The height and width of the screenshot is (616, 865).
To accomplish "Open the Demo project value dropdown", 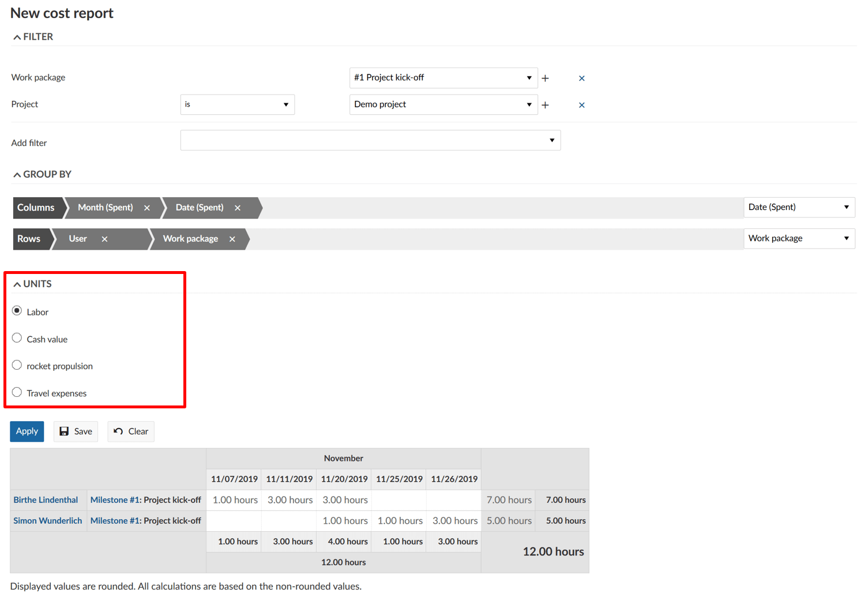I will pos(443,104).
